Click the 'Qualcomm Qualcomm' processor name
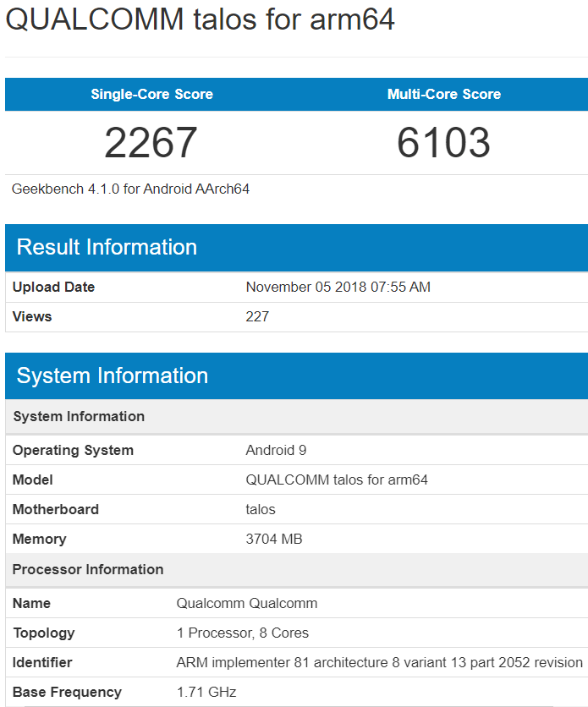Viewport: 588px width, 707px height. coord(247,603)
